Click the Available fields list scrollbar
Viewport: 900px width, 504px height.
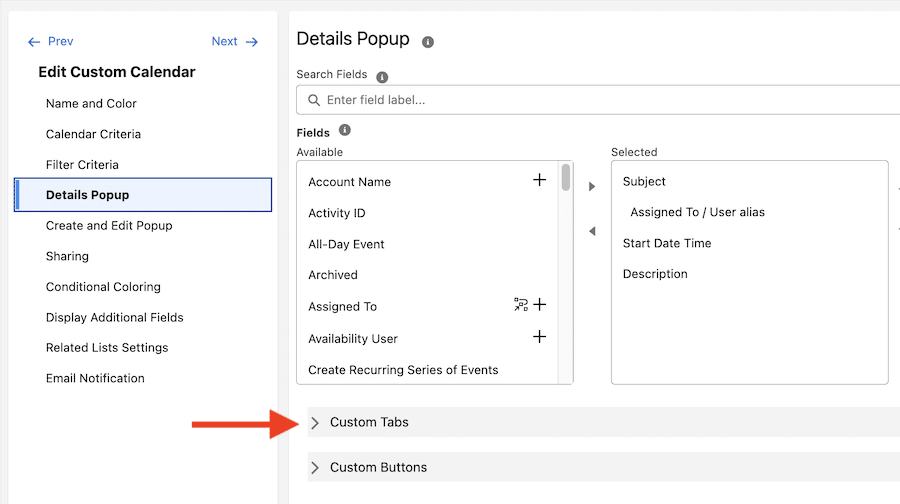(x=566, y=177)
